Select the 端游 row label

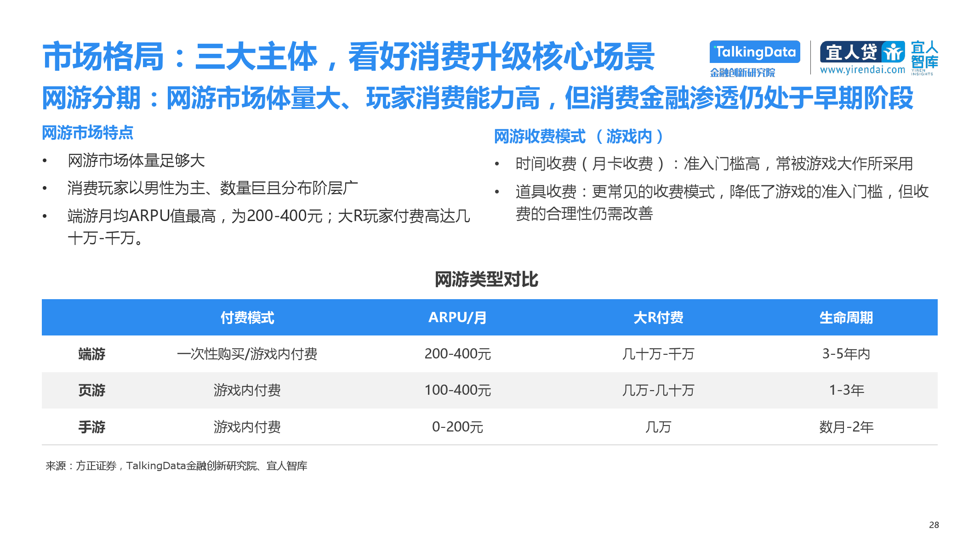click(x=92, y=354)
